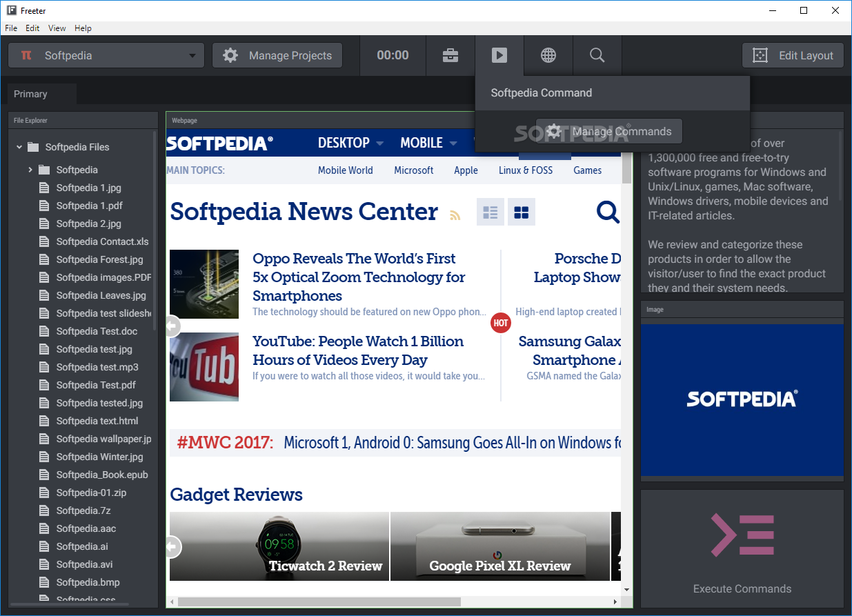The width and height of the screenshot is (852, 616).
Task: Click Manage Commands button
Action: pyautogui.click(x=609, y=131)
